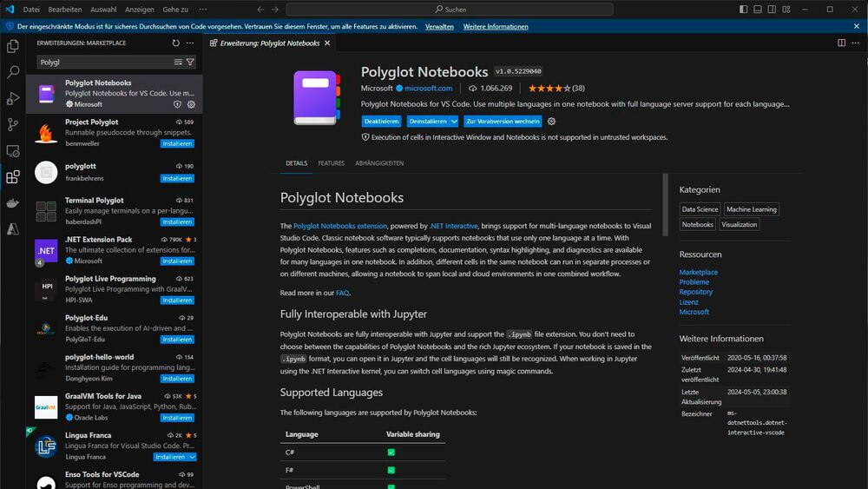Toggle bottom panel layout icon
The height and width of the screenshot is (489, 868).
758,10
